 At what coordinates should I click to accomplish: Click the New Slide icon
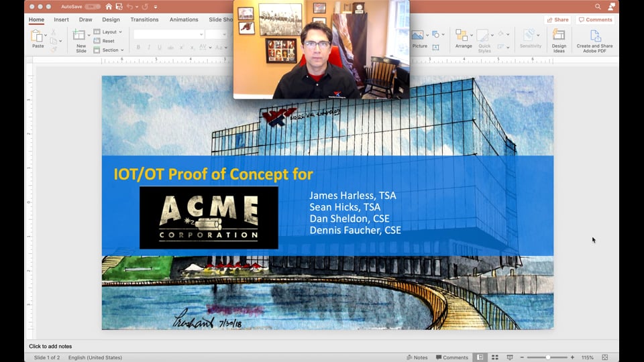coord(79,36)
